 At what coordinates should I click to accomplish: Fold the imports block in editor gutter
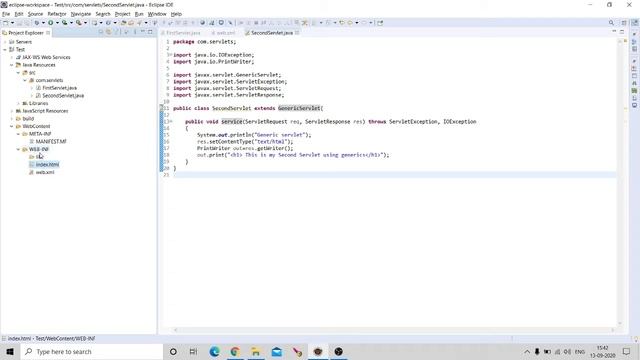point(170,55)
